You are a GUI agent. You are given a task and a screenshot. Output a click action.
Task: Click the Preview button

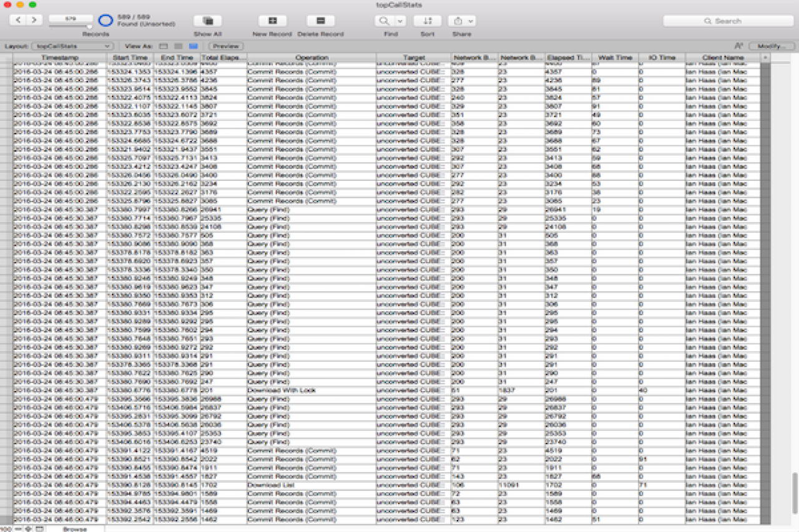(x=226, y=46)
